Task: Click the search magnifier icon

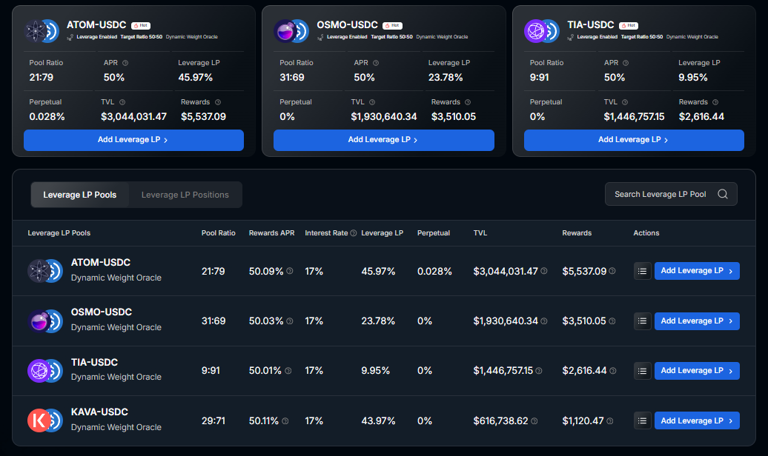Action: click(x=722, y=194)
